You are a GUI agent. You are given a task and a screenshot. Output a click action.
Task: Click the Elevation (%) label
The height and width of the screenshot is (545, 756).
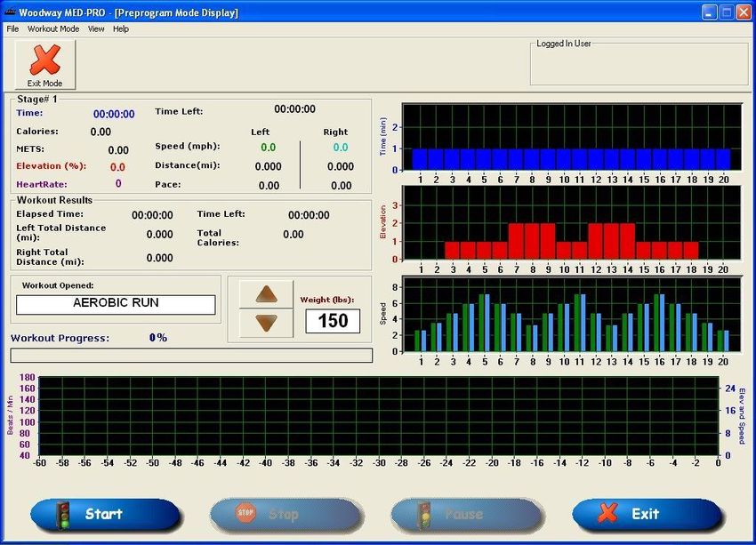[x=51, y=166]
